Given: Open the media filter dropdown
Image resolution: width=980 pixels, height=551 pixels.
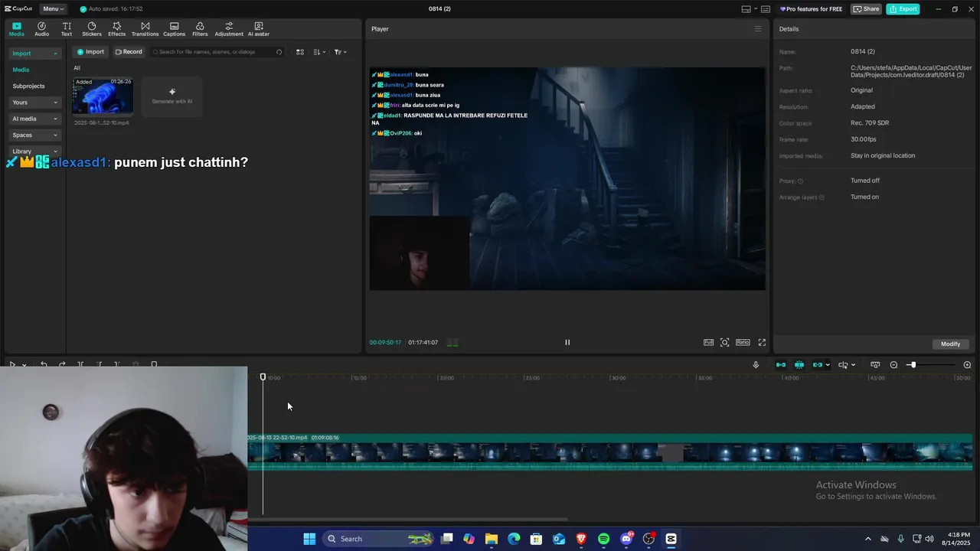Looking at the screenshot, I should coord(340,52).
